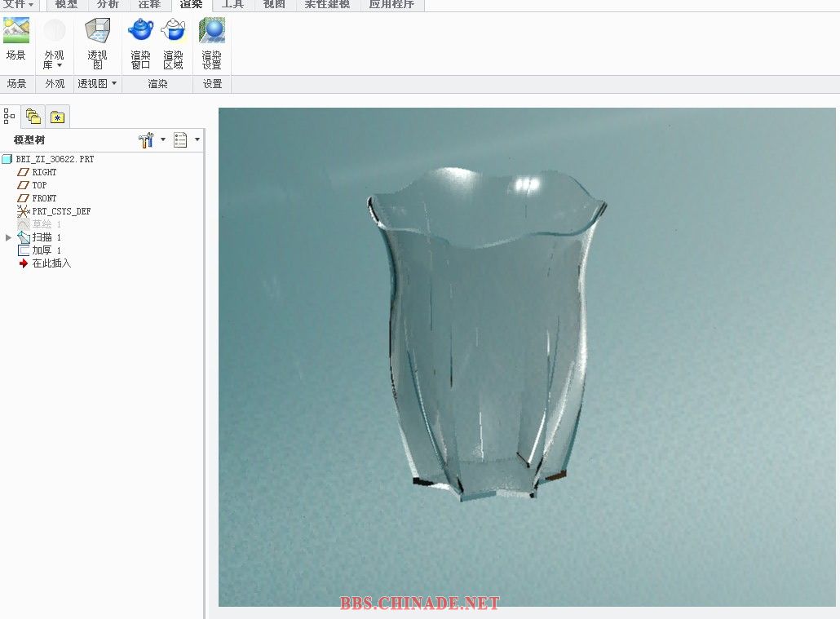Screen dimensions: 840x619
Task: Expand the 外观库 dropdown arrow
Action: 60,65
